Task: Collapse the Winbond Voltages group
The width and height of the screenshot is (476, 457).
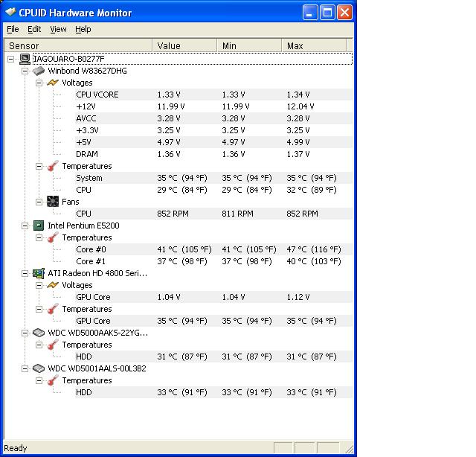Action: pyautogui.click(x=39, y=83)
